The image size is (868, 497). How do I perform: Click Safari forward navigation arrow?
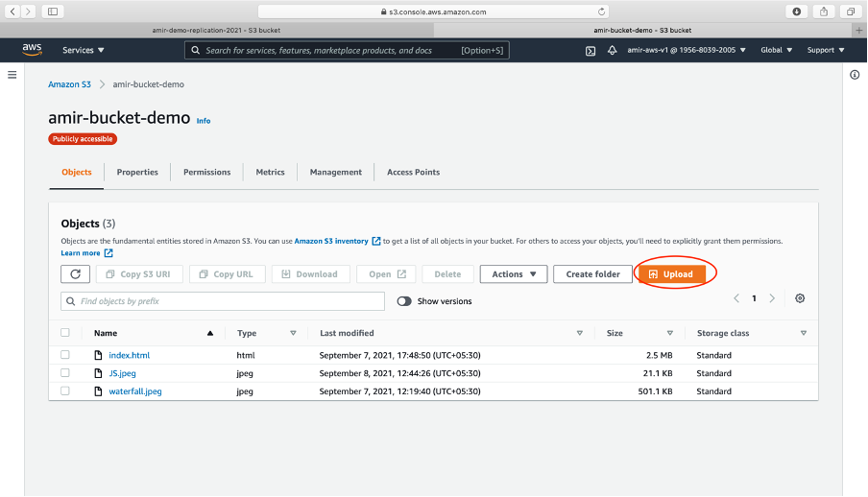pyautogui.click(x=28, y=12)
